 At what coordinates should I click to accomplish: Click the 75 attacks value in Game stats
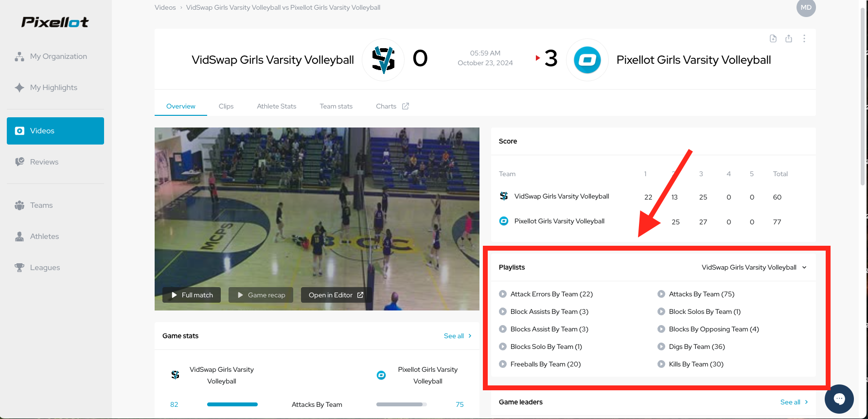tap(460, 404)
